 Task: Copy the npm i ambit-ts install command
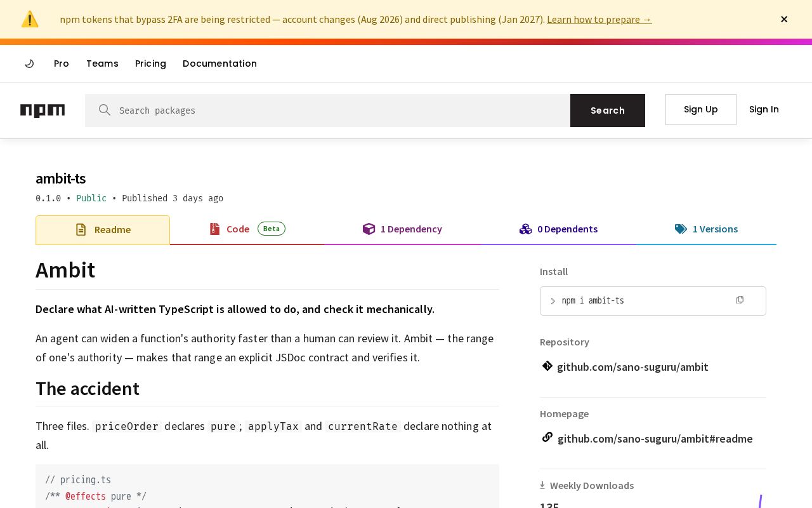740,300
